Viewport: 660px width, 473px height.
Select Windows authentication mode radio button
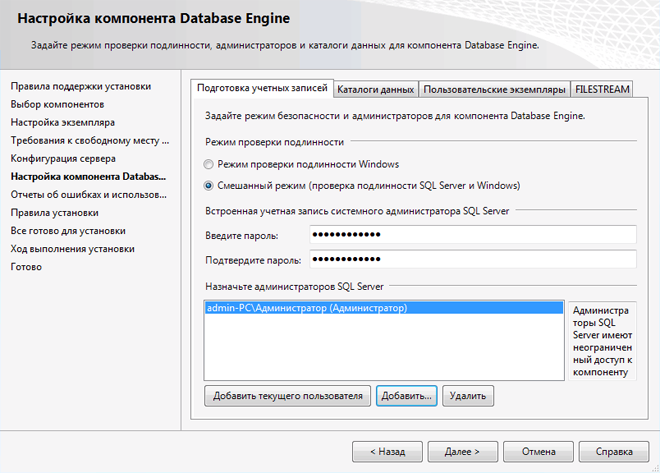(208, 164)
